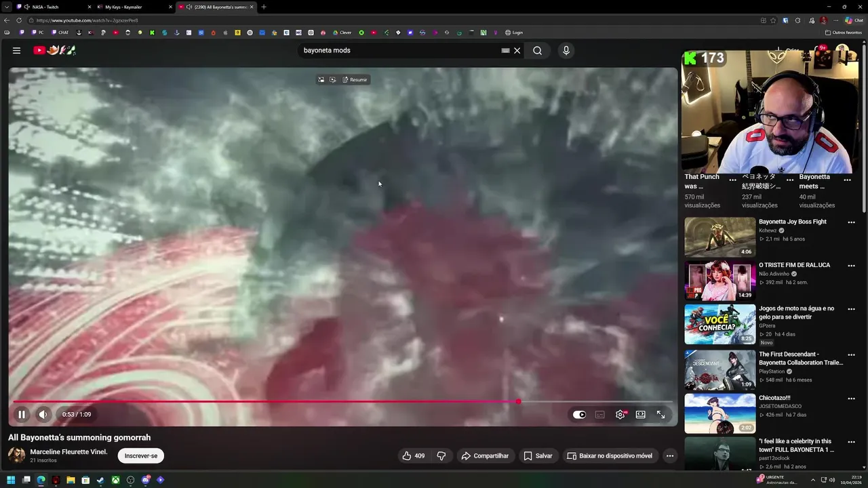Open options for The First Descendant trailer
The image size is (868, 488).
click(x=851, y=354)
